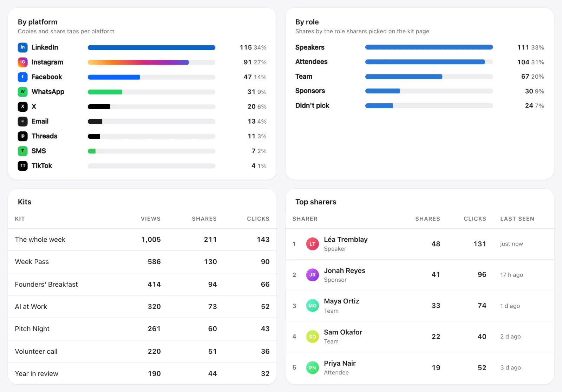Sort kits by the SHARES column header
562x392 pixels.
click(x=204, y=219)
